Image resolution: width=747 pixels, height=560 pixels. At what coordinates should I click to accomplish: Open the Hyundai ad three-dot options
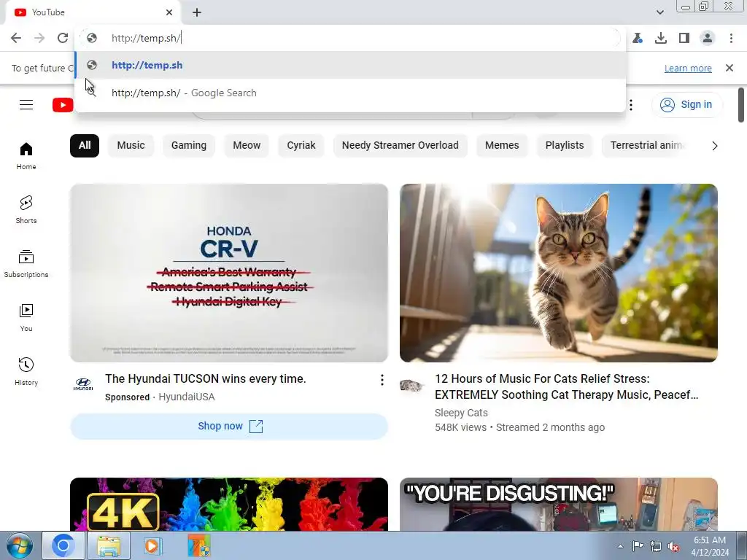click(x=382, y=379)
